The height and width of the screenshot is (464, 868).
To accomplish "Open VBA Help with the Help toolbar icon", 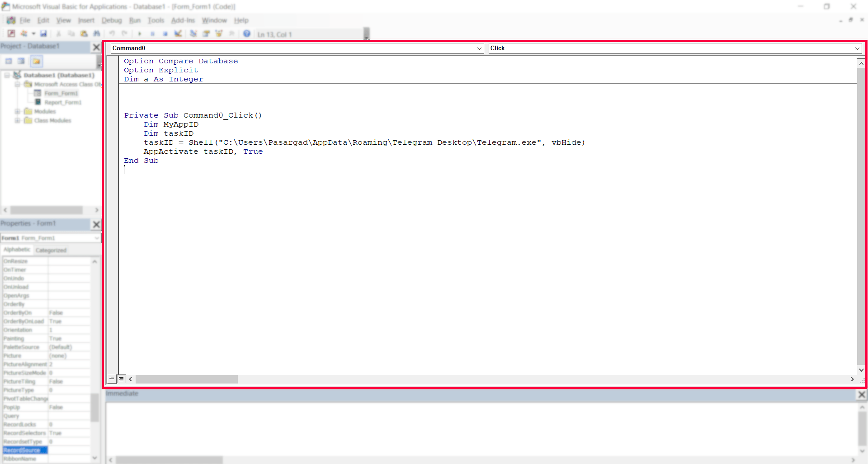I will coord(247,33).
